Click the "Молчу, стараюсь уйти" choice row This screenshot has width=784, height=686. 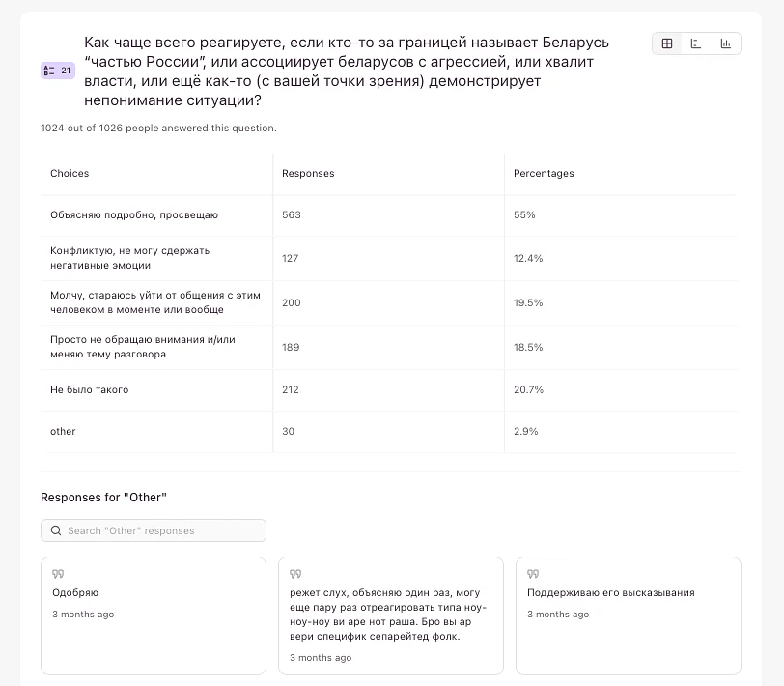click(x=154, y=302)
